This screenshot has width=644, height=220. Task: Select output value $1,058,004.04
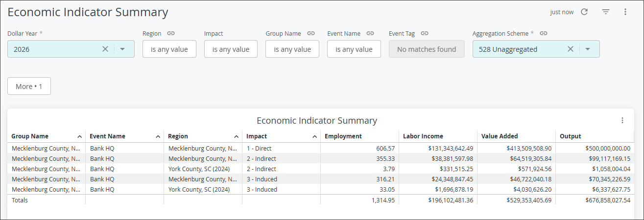point(611,169)
